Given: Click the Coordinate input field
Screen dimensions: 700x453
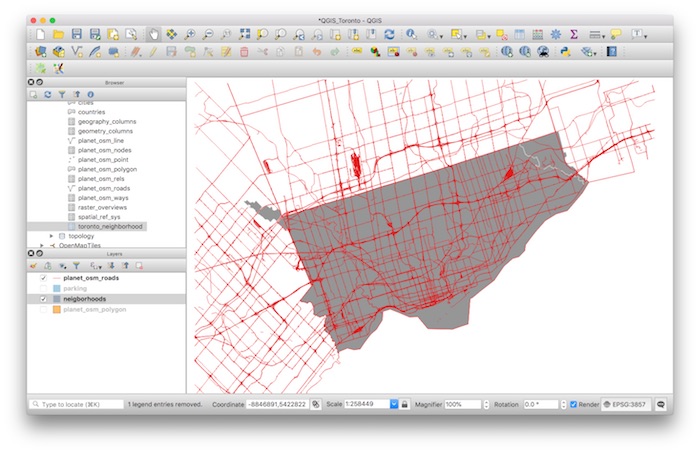Looking at the screenshot, I should (277, 404).
